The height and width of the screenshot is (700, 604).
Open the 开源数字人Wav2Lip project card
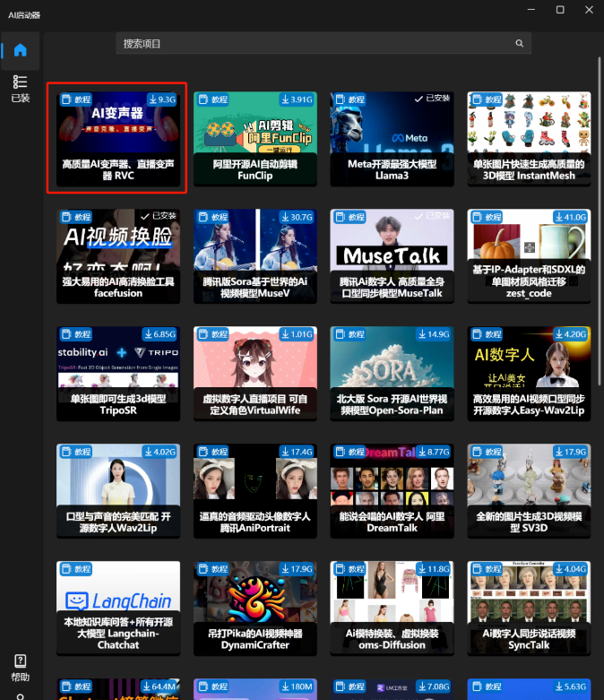pyautogui.click(x=118, y=491)
